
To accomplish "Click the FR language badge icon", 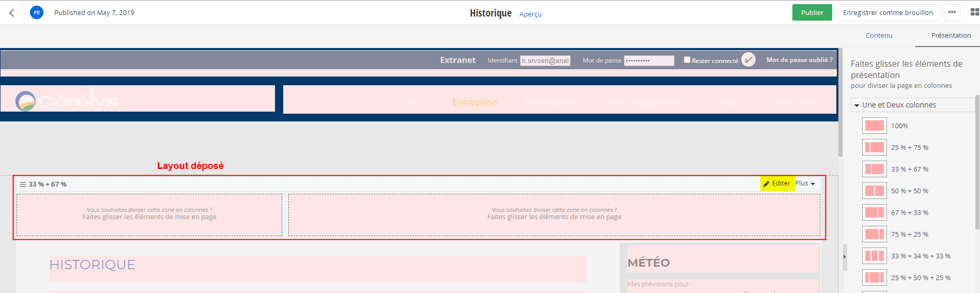I will 37,13.
